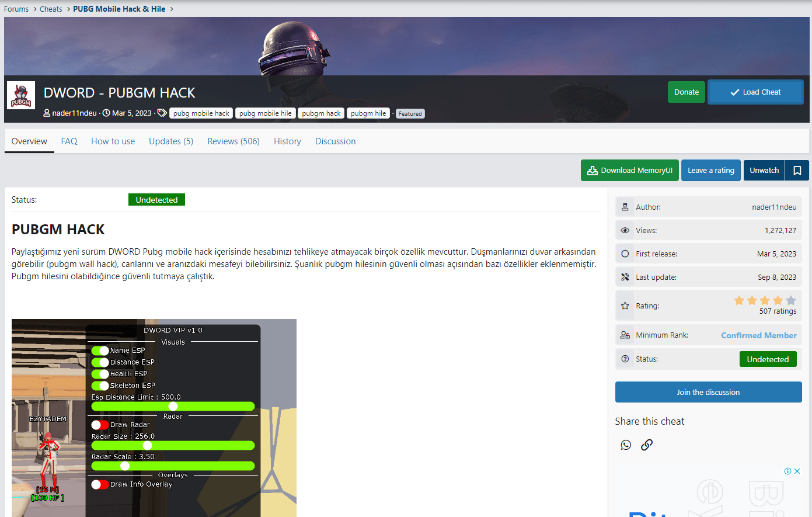Click Confirmed Member rank link

click(759, 335)
